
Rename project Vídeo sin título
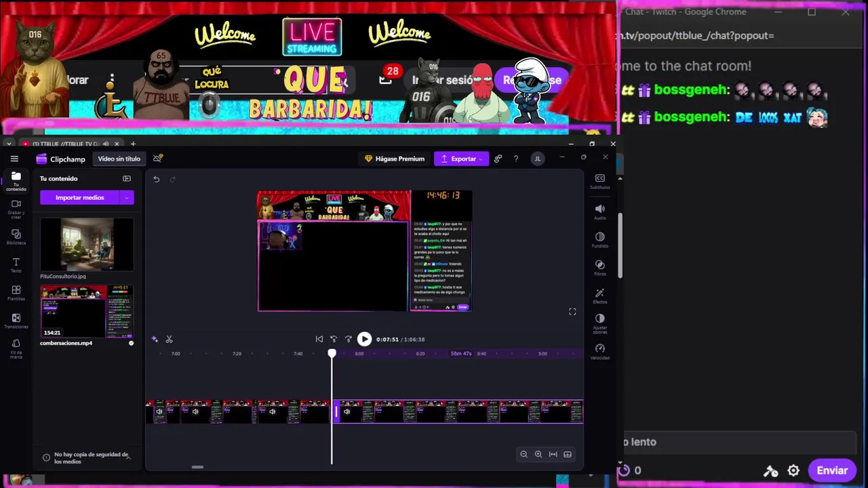point(119,159)
